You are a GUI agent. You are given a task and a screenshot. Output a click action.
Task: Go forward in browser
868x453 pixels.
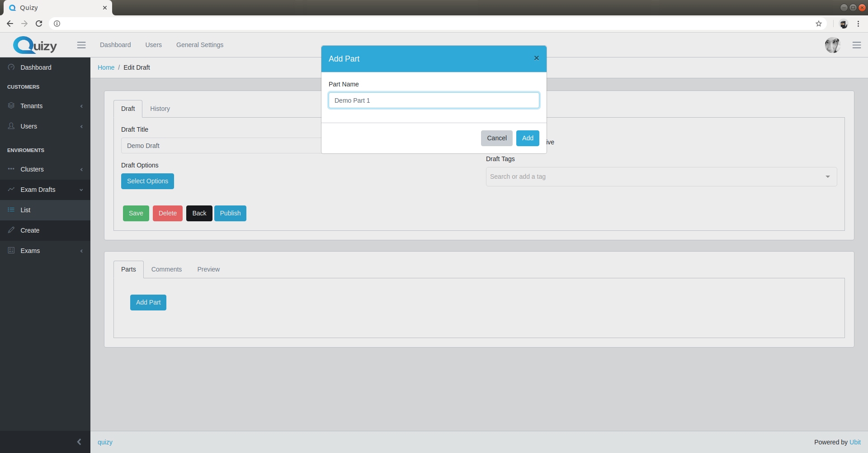[x=24, y=24]
